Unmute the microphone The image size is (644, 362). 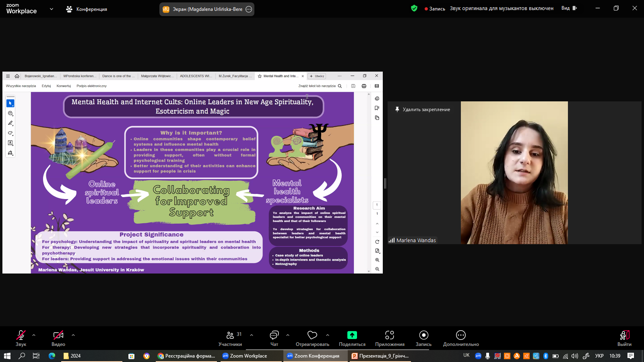point(21,338)
